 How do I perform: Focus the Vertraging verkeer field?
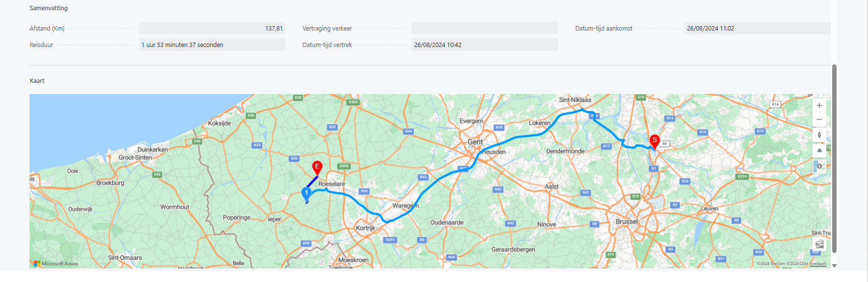(484, 28)
